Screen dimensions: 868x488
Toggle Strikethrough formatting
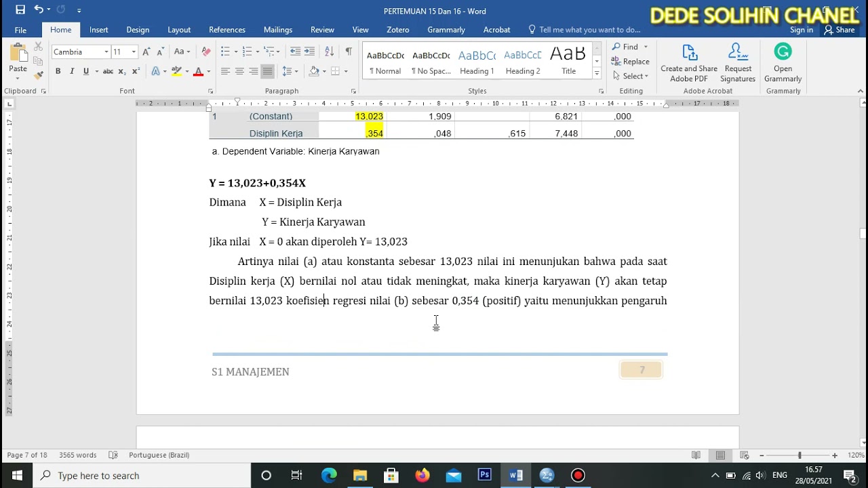(x=108, y=71)
